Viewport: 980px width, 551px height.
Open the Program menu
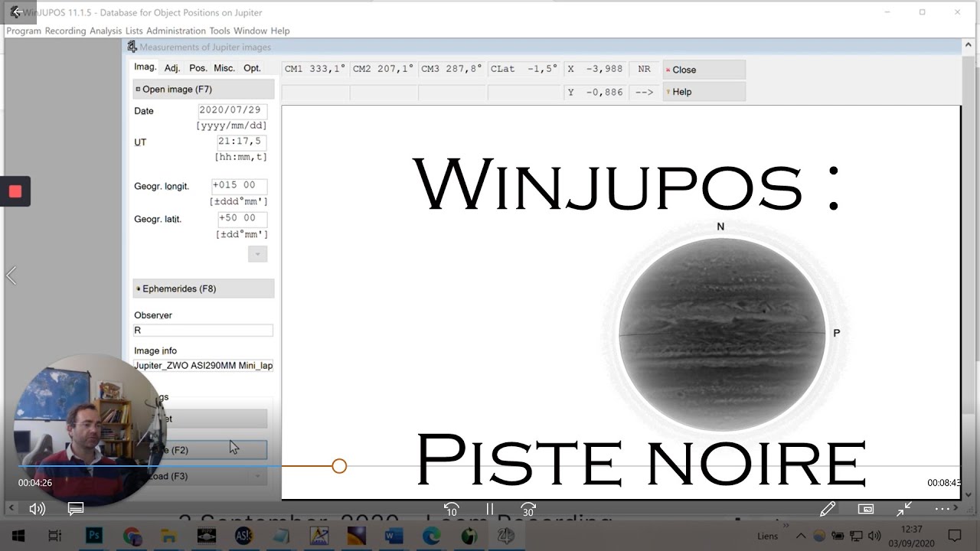click(24, 31)
